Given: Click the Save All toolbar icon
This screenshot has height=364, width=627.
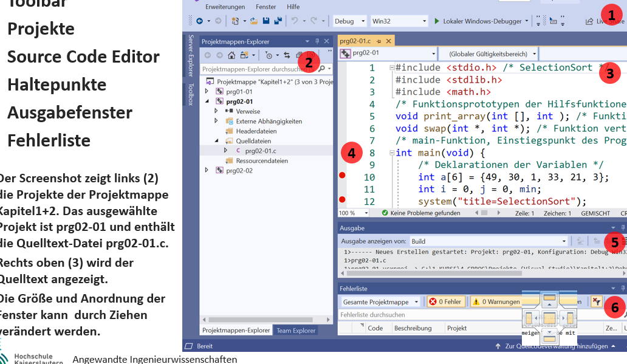Looking at the screenshot, I should (x=278, y=21).
